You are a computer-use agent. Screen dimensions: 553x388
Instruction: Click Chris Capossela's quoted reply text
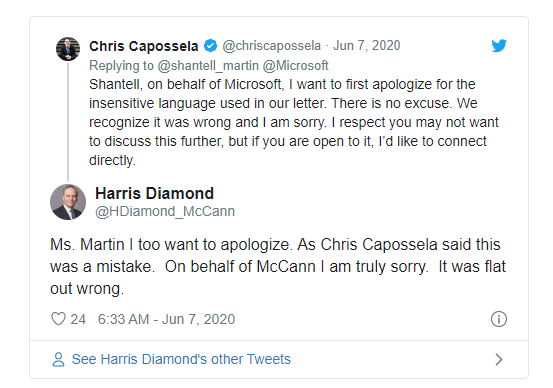click(294, 122)
